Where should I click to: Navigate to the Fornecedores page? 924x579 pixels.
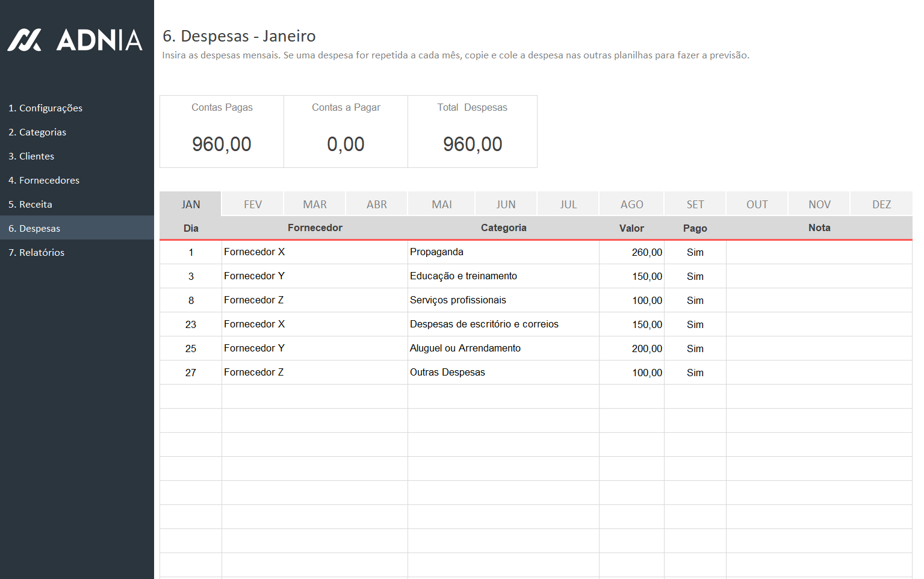43,180
